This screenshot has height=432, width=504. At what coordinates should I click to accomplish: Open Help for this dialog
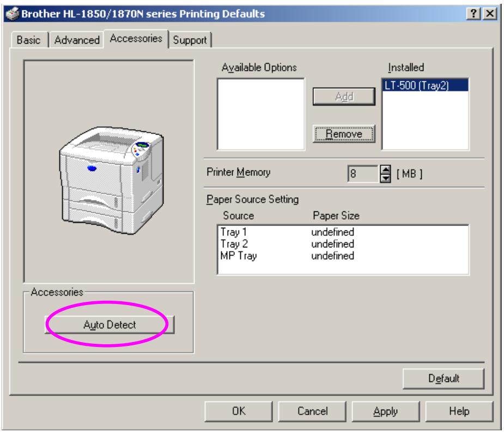(459, 411)
